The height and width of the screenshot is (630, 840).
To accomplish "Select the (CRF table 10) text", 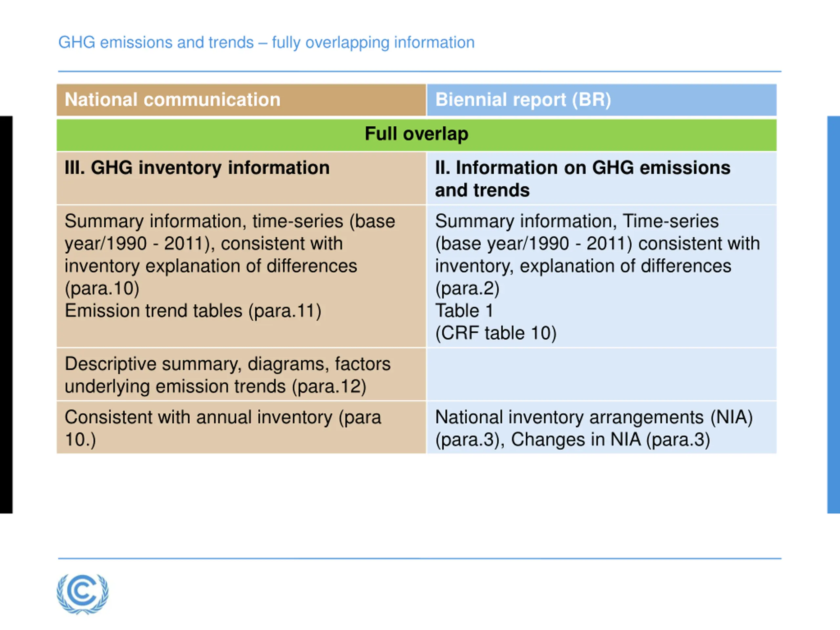I will (496, 333).
